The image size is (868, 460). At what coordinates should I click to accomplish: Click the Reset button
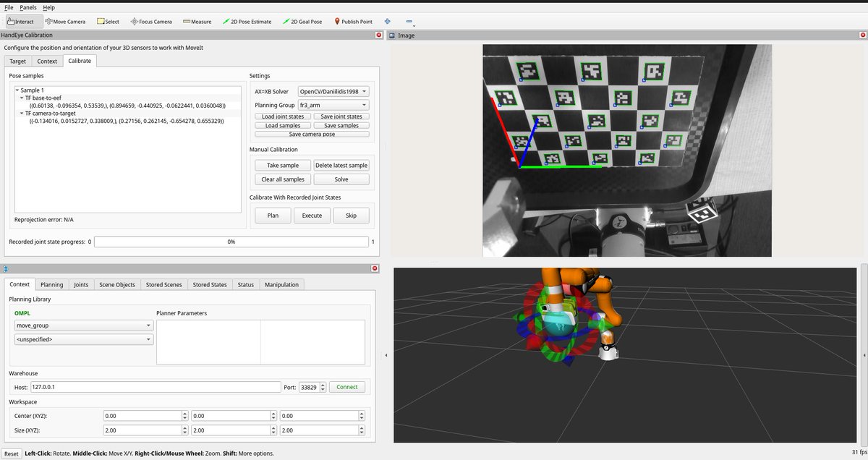pyautogui.click(x=11, y=453)
